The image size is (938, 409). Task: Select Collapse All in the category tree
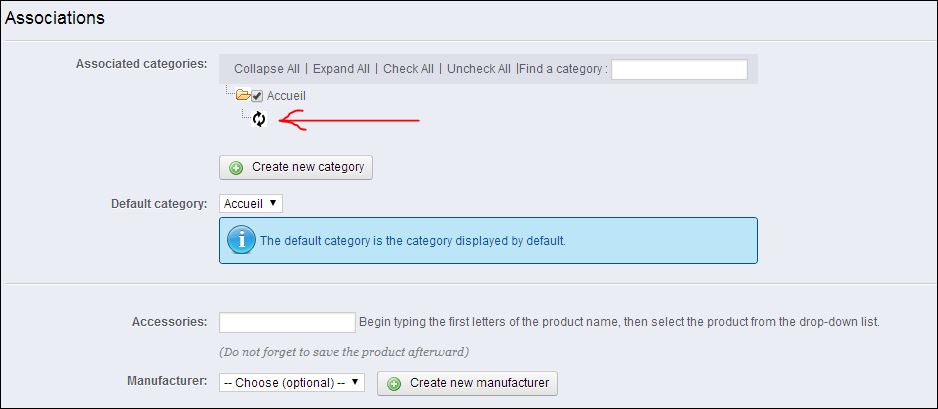point(267,69)
